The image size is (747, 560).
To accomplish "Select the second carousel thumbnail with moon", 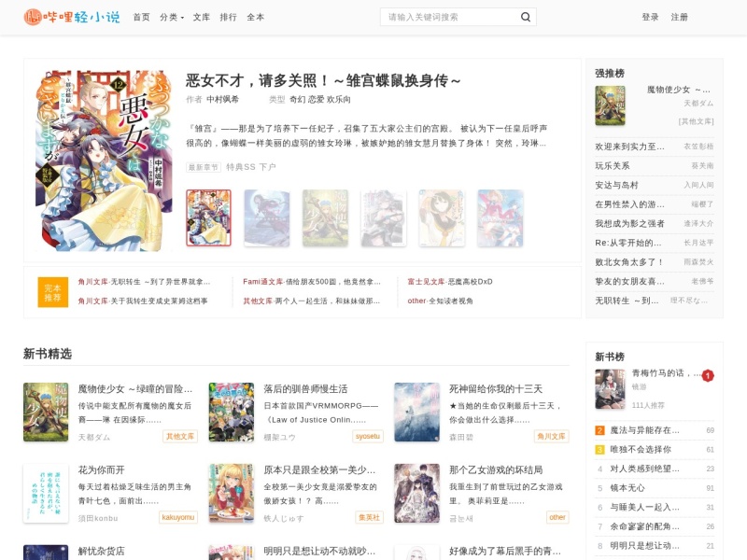I will [x=267, y=217].
